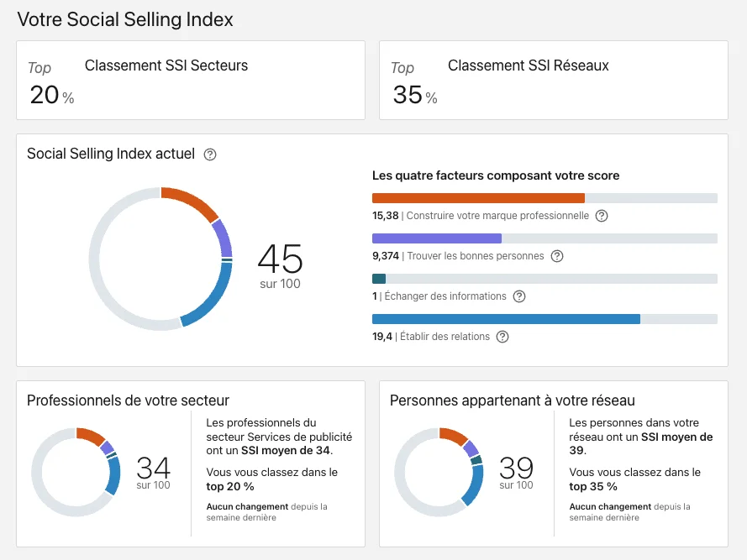Click the 'top 35 %' bold text
747x560 pixels.
point(593,487)
